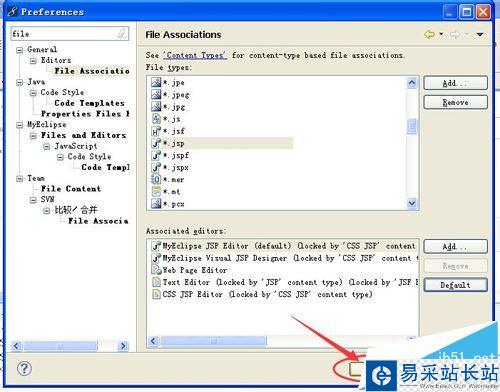
Task: Open the preferences page menu dropdown
Action: click(x=480, y=34)
